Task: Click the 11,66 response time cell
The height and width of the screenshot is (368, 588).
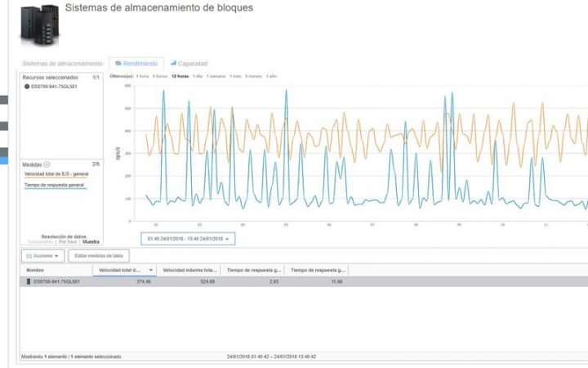Action: [336, 281]
